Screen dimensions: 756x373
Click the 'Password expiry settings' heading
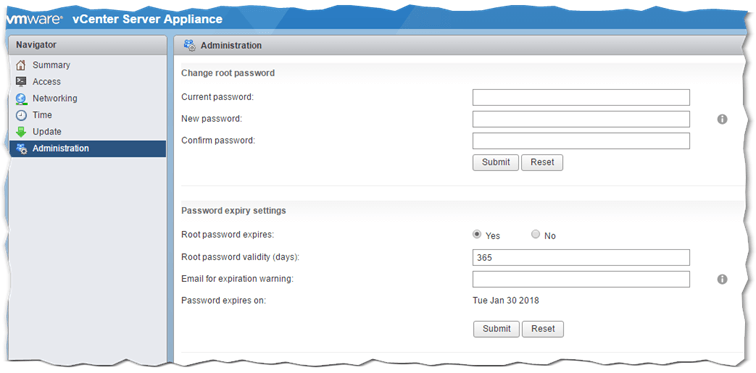[233, 211]
